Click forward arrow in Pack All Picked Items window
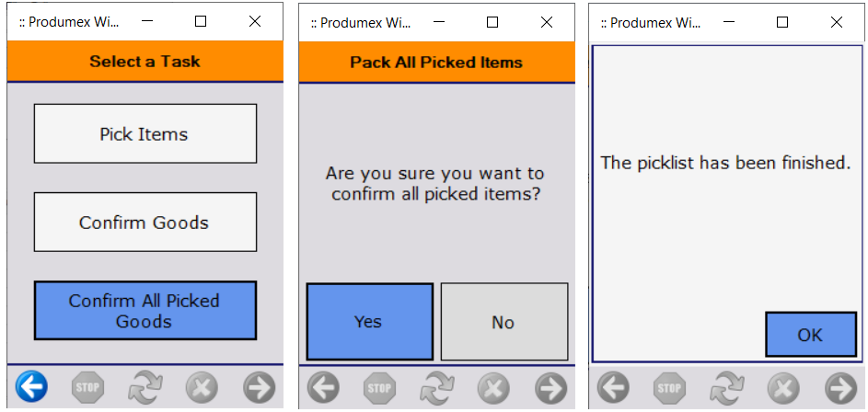 (x=550, y=387)
